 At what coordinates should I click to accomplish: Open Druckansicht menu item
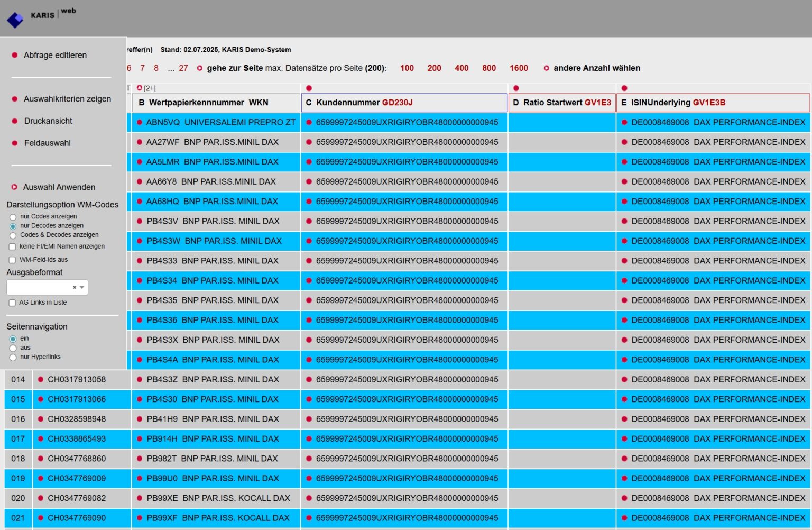(x=48, y=121)
